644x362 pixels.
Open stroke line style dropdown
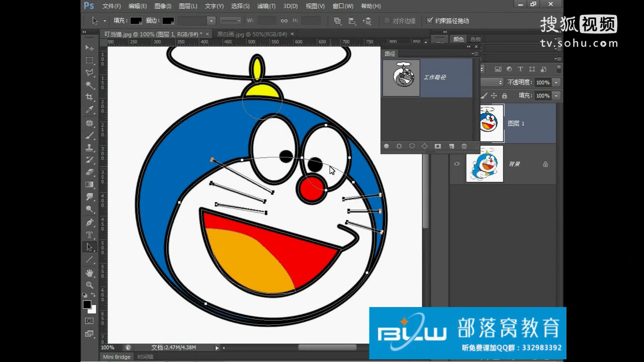pos(230,21)
